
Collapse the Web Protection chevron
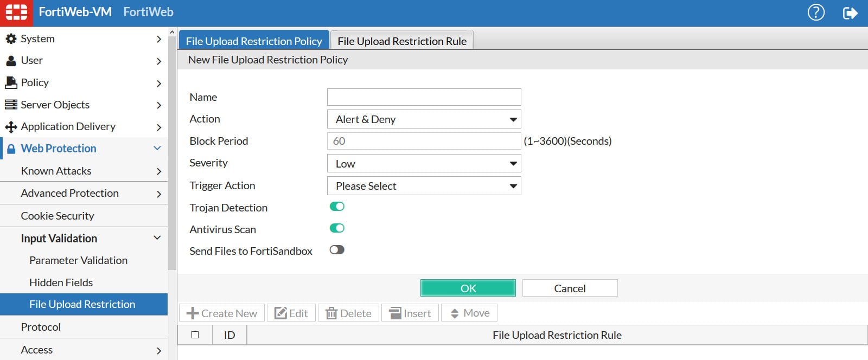(157, 148)
